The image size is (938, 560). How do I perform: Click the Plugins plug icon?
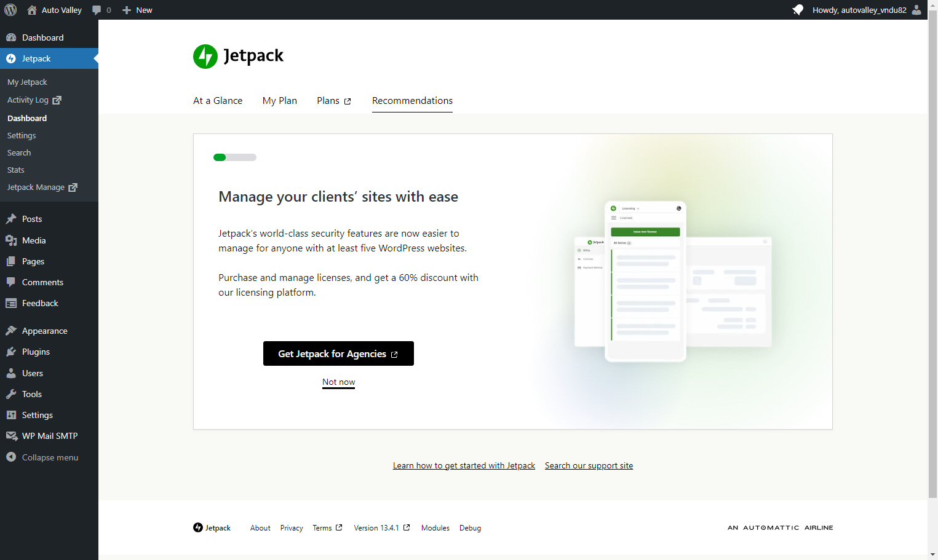[11, 352]
